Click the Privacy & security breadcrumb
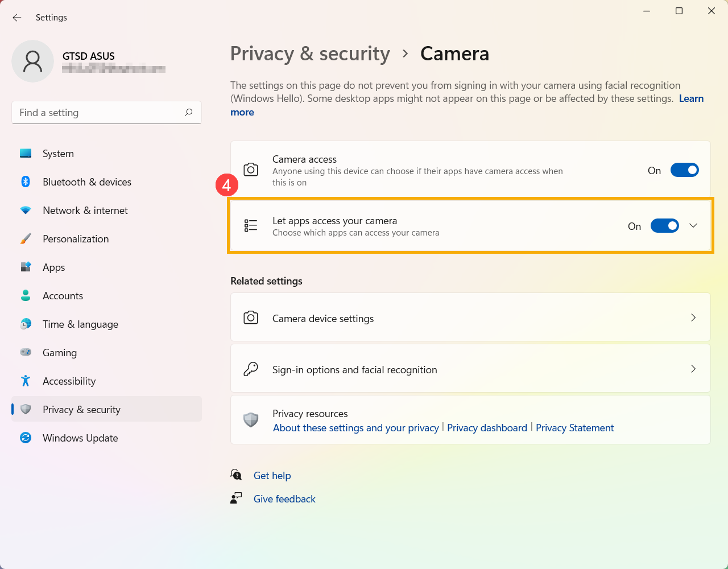 (x=310, y=53)
